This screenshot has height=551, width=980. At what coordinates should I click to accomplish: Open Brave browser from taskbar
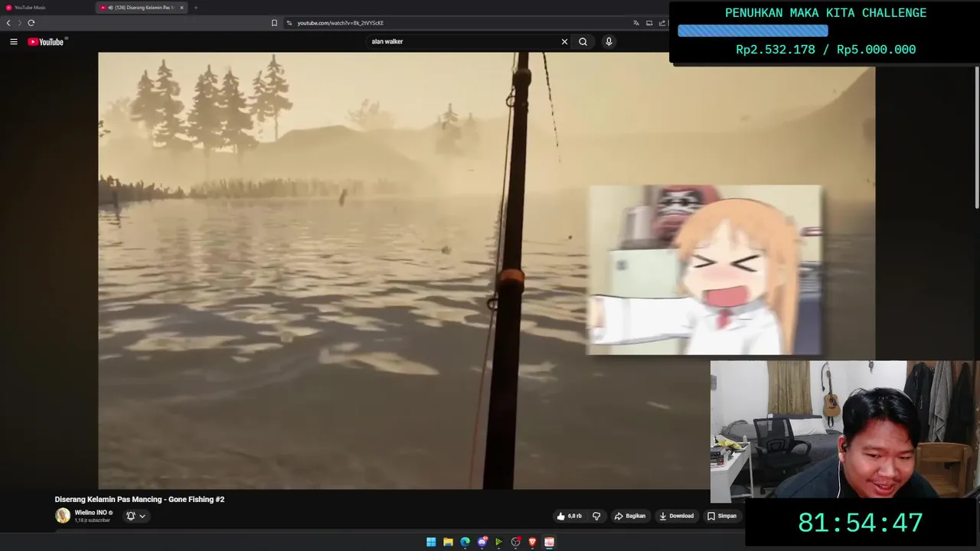[532, 542]
